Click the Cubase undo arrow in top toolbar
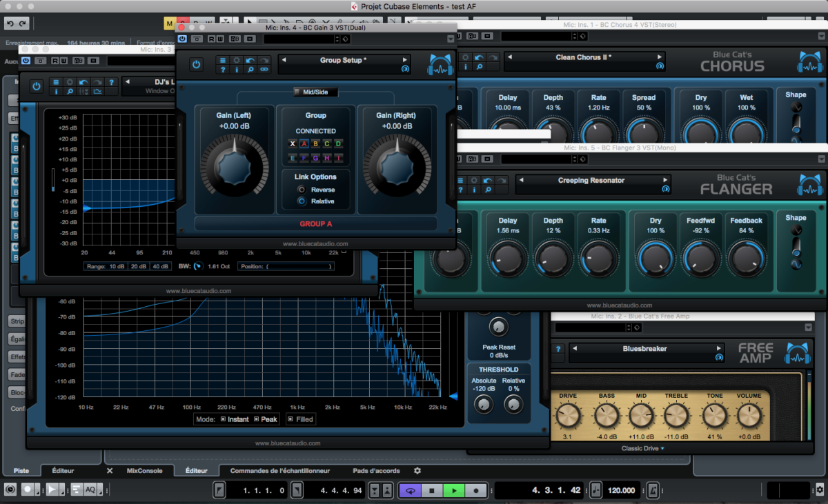 click(x=10, y=23)
